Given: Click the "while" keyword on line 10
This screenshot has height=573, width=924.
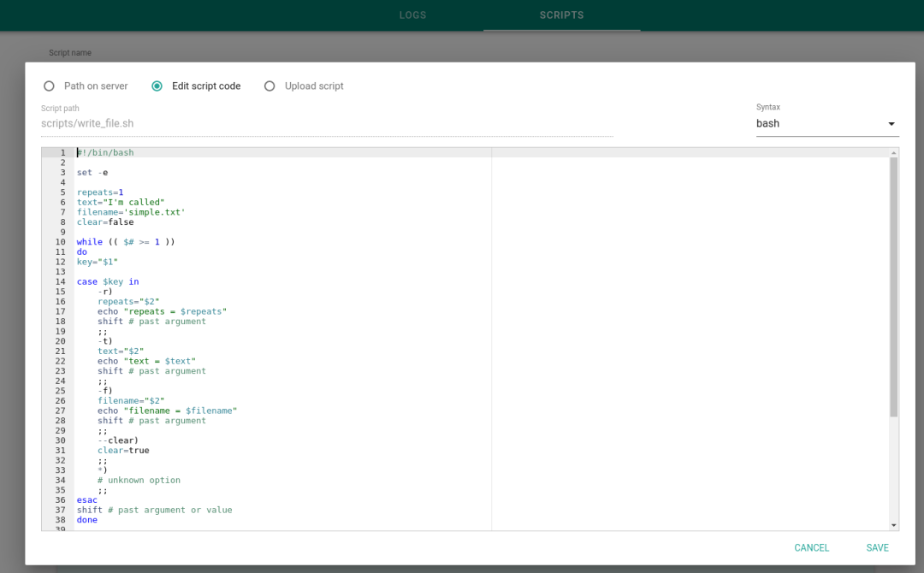Looking at the screenshot, I should point(89,242).
